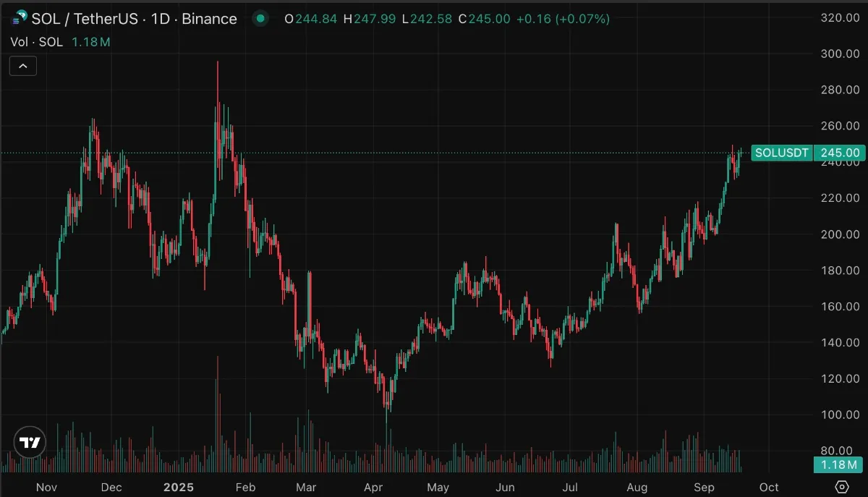Click the Mar label on time axis
868x497 pixels.
click(306, 488)
